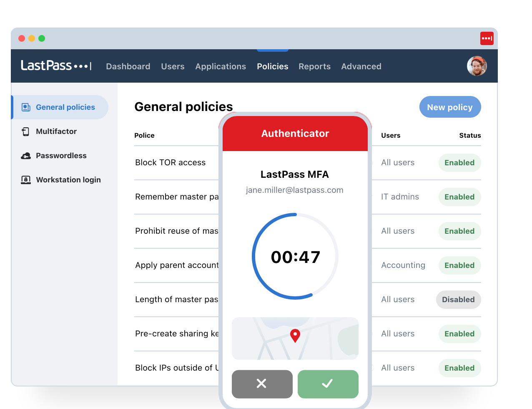Image resolution: width=532 pixels, height=409 pixels.
Task: Deny the Authenticator request with the X
Action: tap(262, 384)
